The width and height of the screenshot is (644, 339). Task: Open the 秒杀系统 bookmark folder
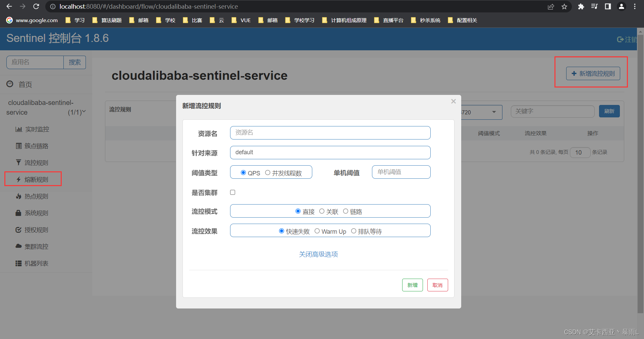(x=426, y=20)
